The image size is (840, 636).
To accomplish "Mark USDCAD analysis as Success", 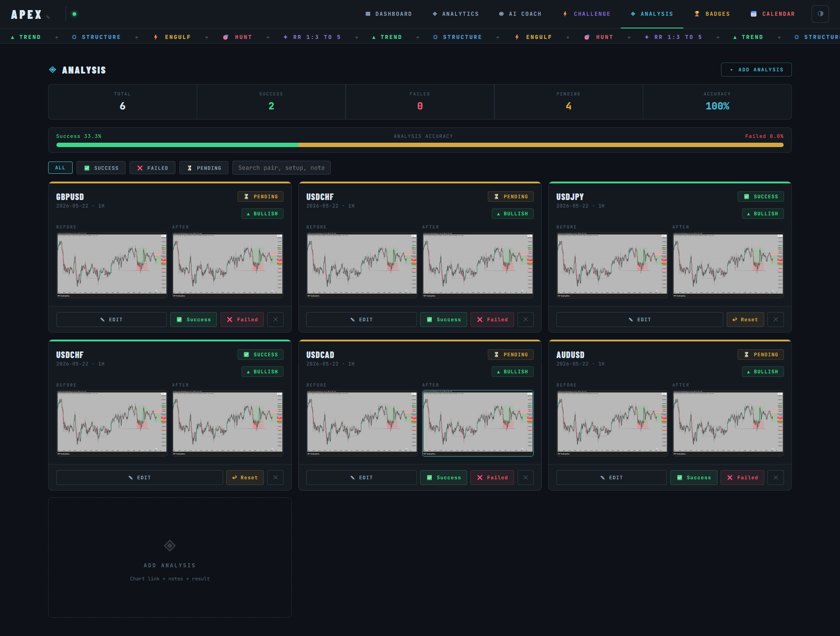I will [444, 478].
